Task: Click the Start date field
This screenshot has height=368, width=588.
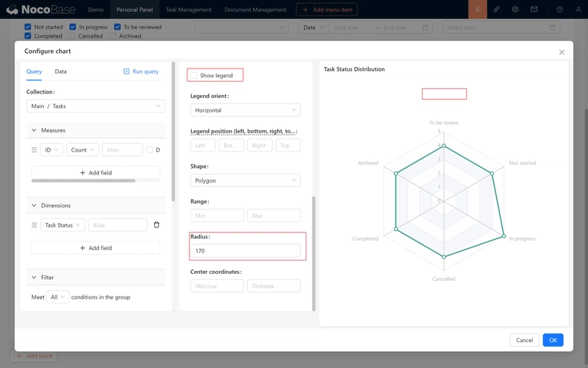Action: pyautogui.click(x=351, y=27)
